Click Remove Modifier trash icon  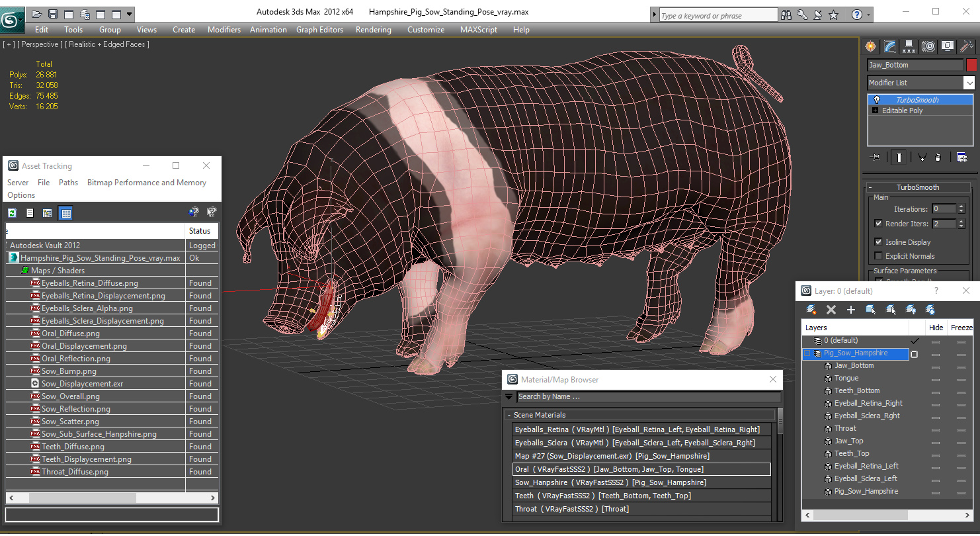coord(938,157)
